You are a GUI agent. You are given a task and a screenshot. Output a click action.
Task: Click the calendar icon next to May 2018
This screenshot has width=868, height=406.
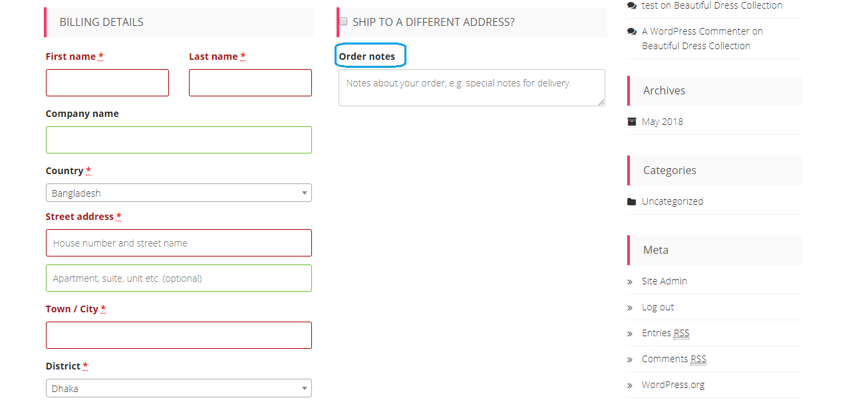click(x=631, y=121)
